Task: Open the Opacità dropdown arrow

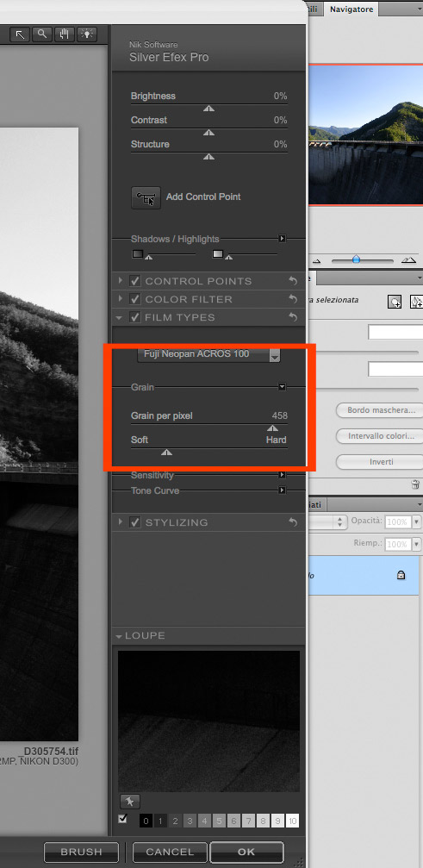Action: click(416, 522)
